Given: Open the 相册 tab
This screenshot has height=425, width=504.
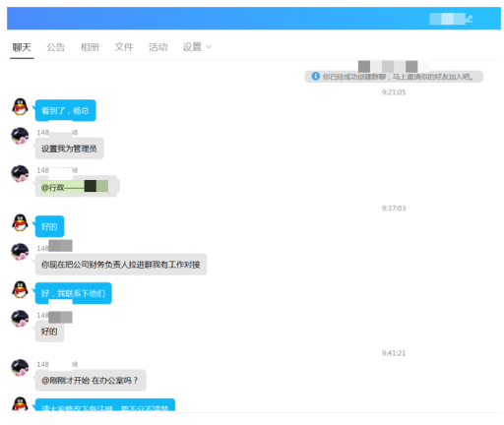Looking at the screenshot, I should (90, 47).
